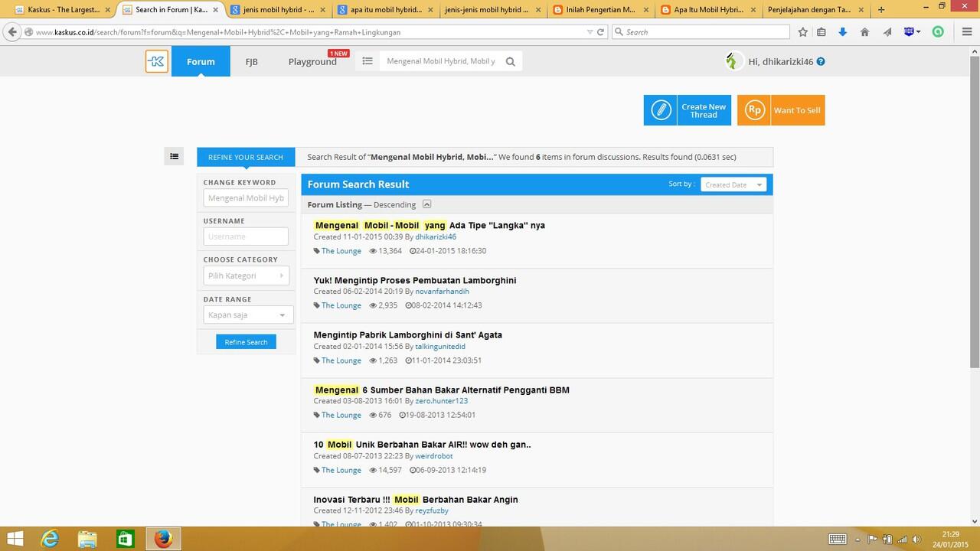Screen dimensions: 980x551
Task: Open the Firefox downloads arrow
Action: (x=843, y=32)
